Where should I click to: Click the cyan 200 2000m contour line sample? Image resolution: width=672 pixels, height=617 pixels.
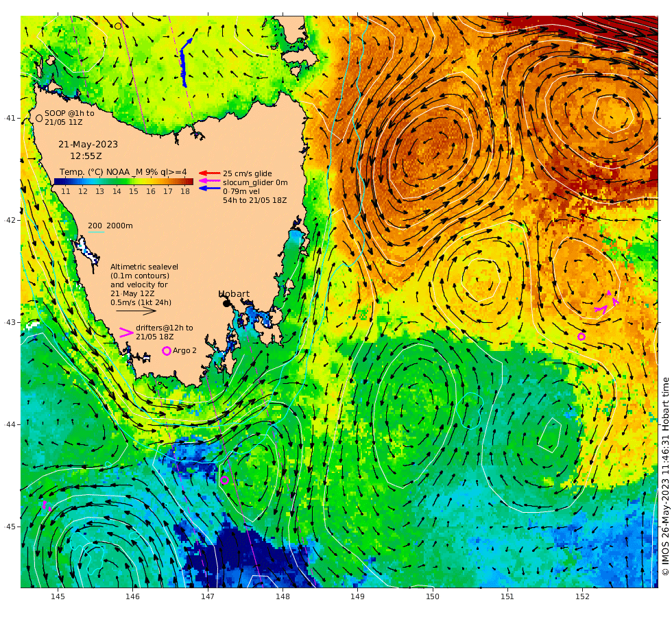point(96,232)
